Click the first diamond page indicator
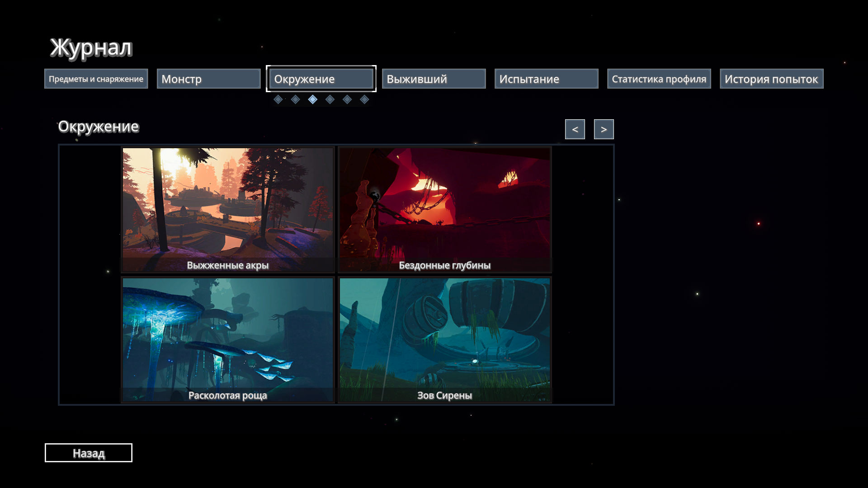Image resolution: width=868 pixels, height=488 pixels. pyautogui.click(x=278, y=99)
